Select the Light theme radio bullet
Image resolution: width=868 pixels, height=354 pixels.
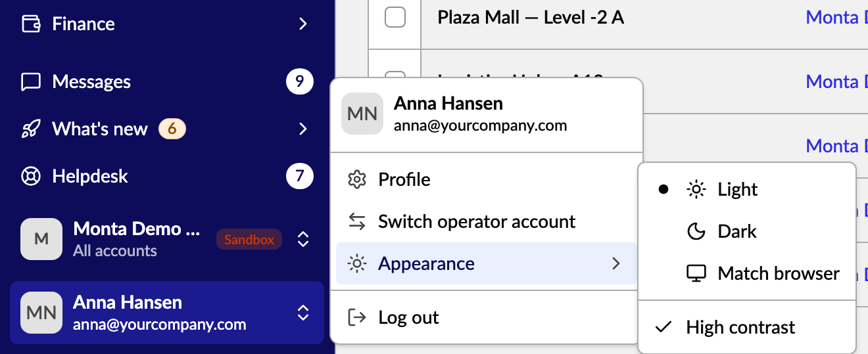(x=663, y=189)
